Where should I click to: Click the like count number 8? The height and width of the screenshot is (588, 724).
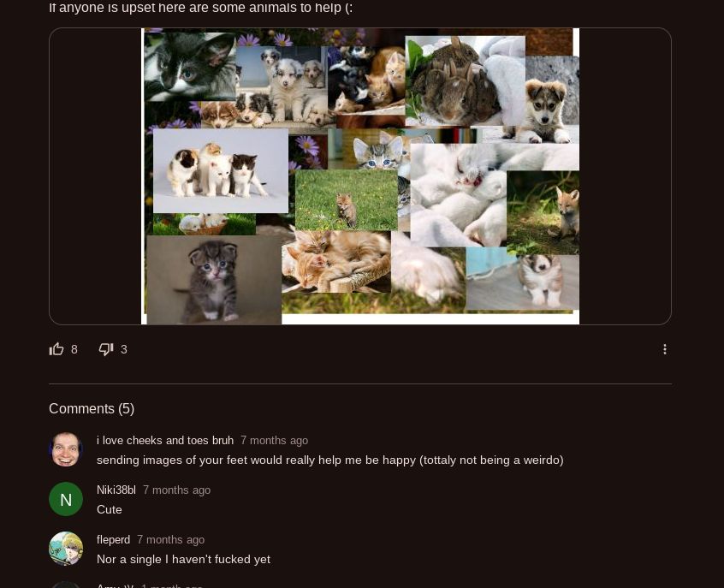pos(74,349)
